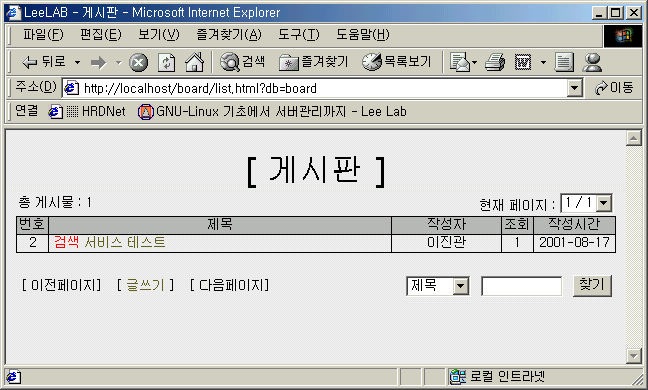
Task: Click the Refresh page icon
Action: coord(167,63)
